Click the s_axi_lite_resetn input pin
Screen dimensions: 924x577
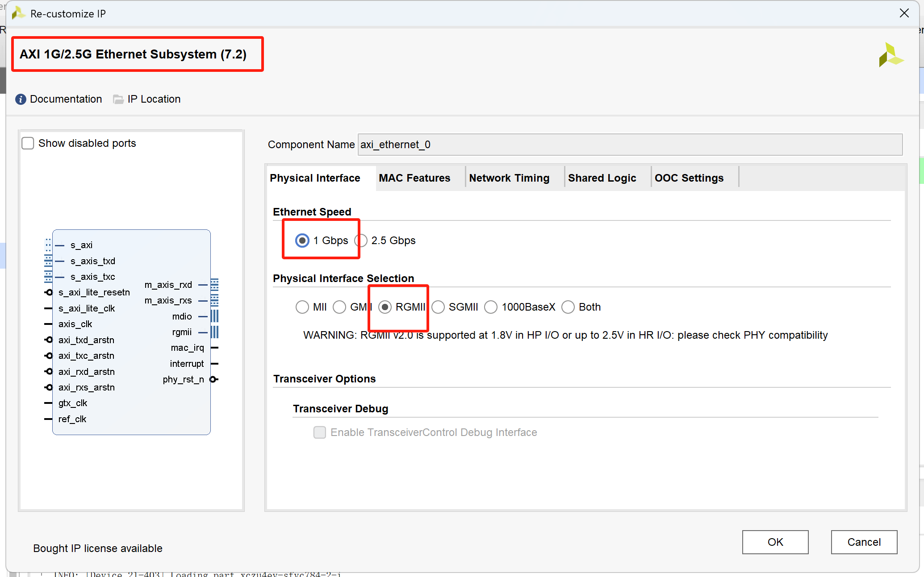pos(49,292)
